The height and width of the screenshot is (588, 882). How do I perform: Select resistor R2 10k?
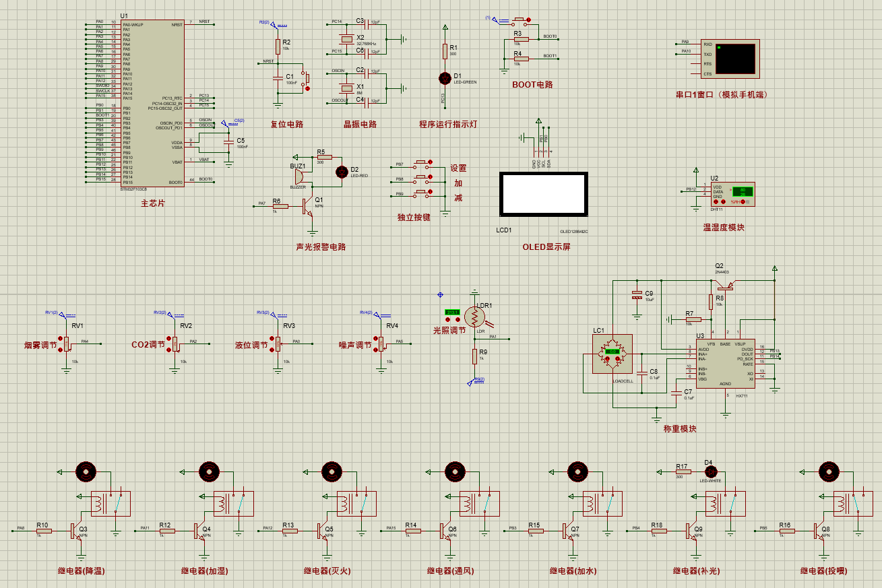click(x=278, y=46)
